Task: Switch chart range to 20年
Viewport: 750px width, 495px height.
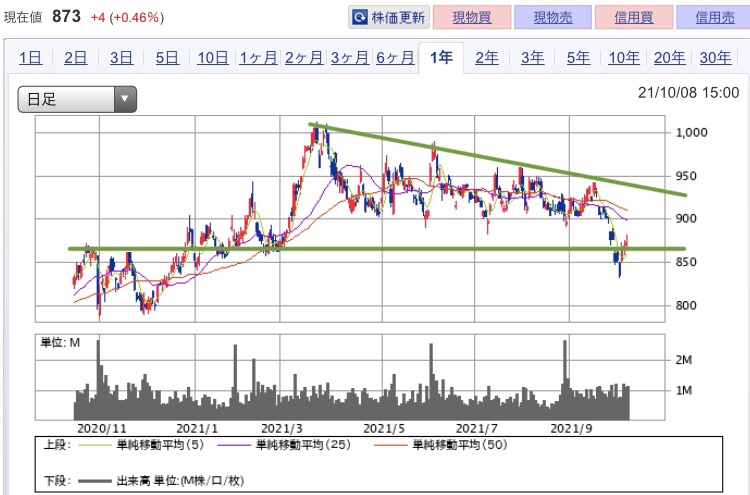Action: click(670, 58)
